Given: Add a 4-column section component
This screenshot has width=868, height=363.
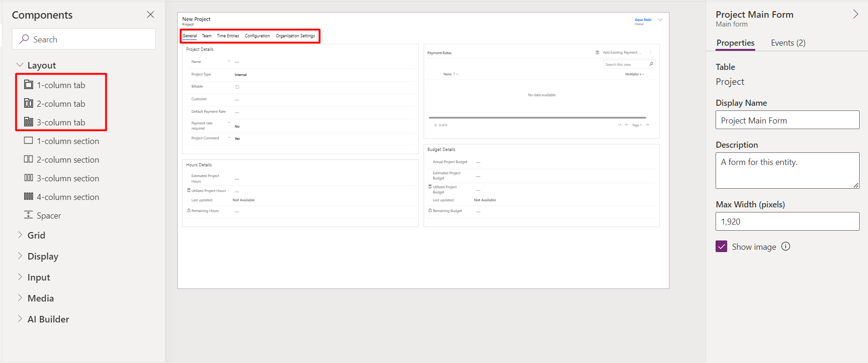Looking at the screenshot, I should 68,197.
